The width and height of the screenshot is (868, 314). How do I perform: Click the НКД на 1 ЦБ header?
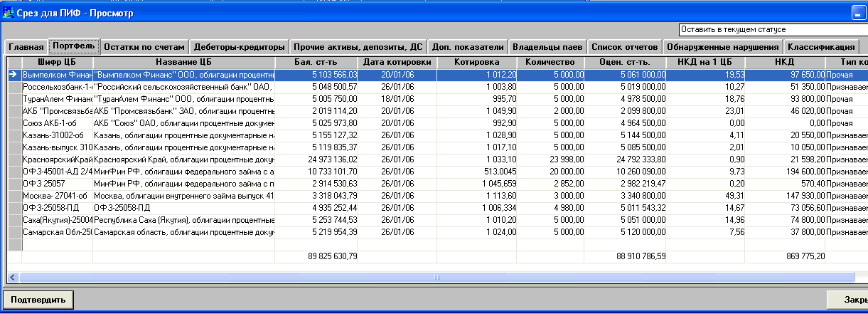706,63
